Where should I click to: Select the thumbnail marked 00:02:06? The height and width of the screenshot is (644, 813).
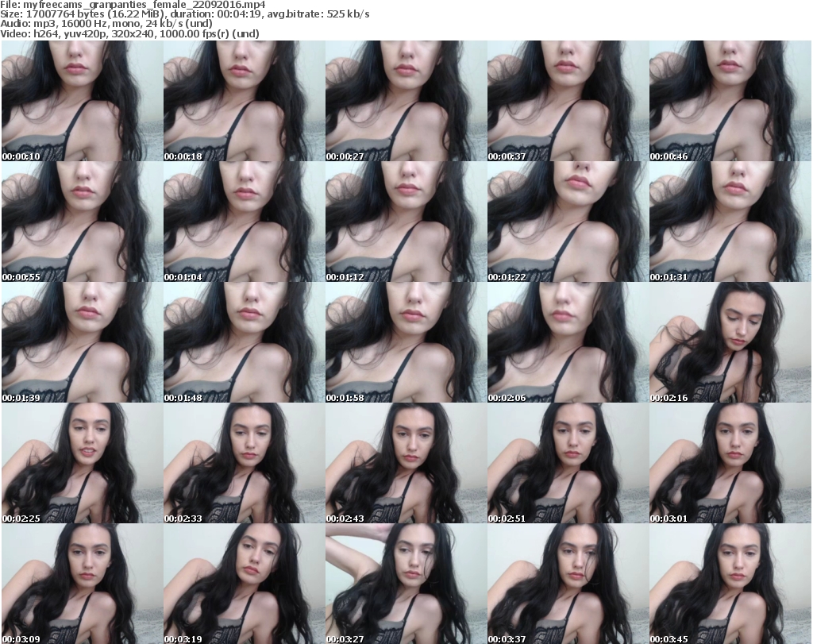point(568,342)
